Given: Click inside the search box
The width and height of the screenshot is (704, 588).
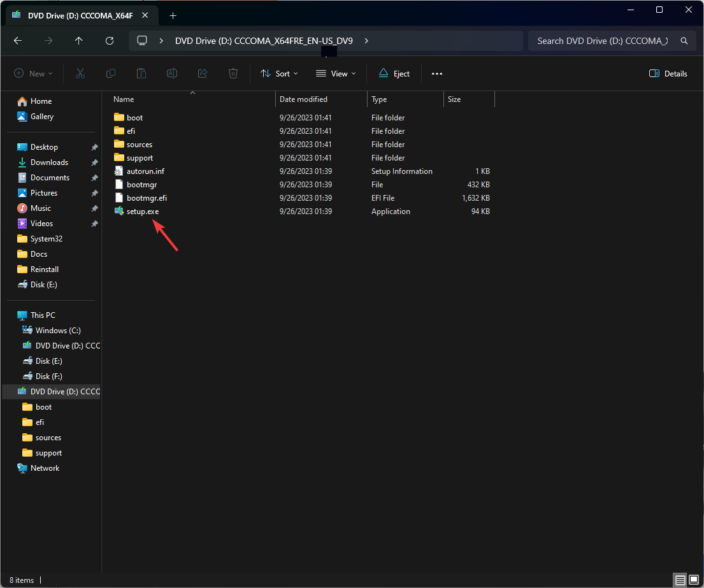Looking at the screenshot, I should [605, 40].
